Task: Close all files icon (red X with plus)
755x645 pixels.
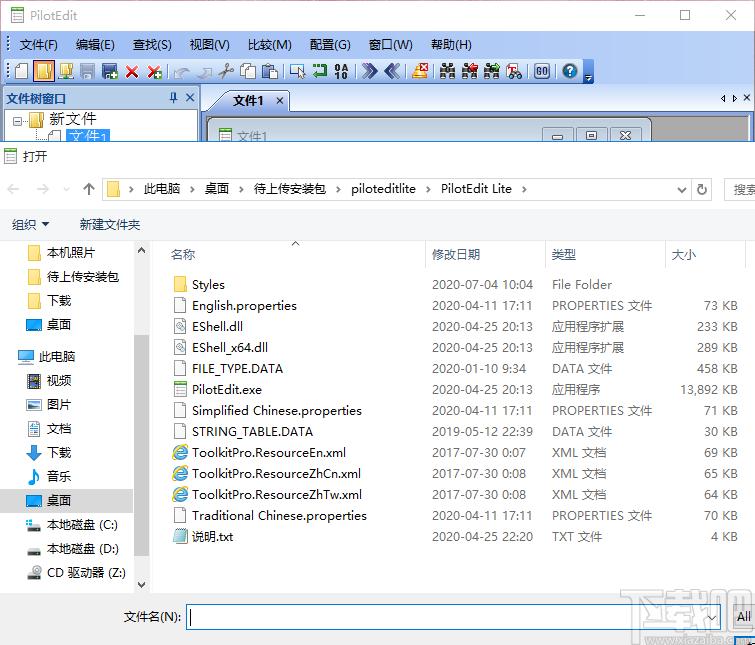Action: (x=154, y=72)
